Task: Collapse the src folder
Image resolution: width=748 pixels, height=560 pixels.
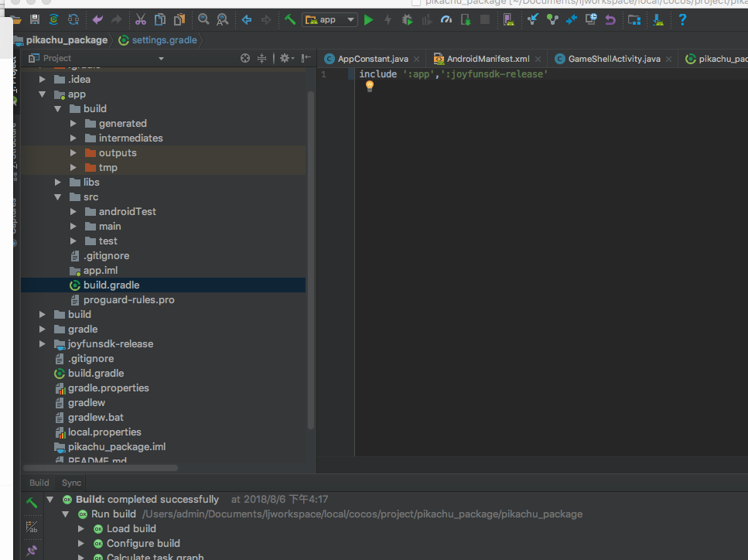Action: coord(58,197)
